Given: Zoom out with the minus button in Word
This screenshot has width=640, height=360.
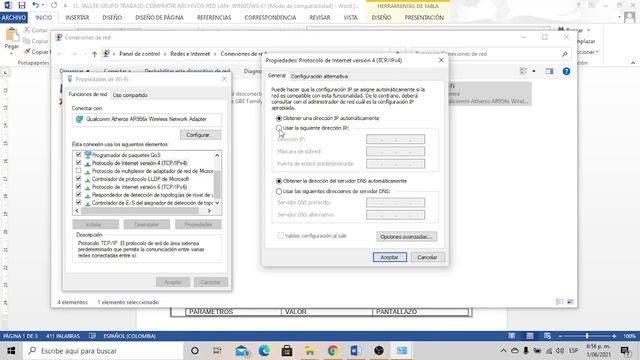Looking at the screenshot, I should (x=560, y=336).
